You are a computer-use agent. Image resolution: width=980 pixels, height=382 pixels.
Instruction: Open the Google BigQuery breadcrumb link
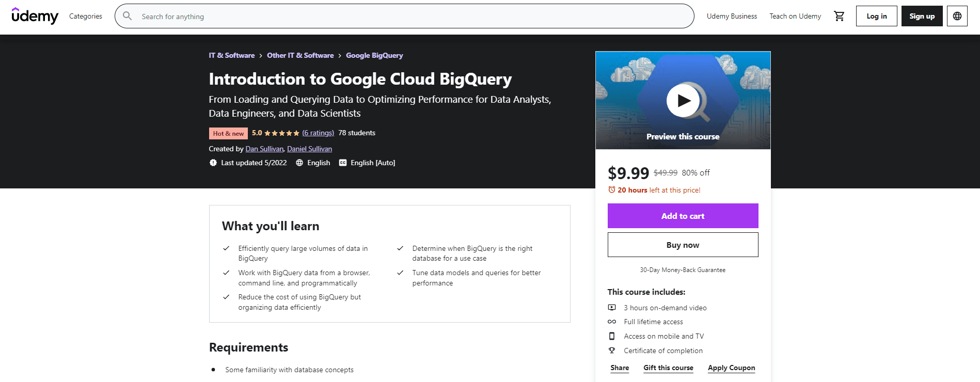(x=374, y=55)
